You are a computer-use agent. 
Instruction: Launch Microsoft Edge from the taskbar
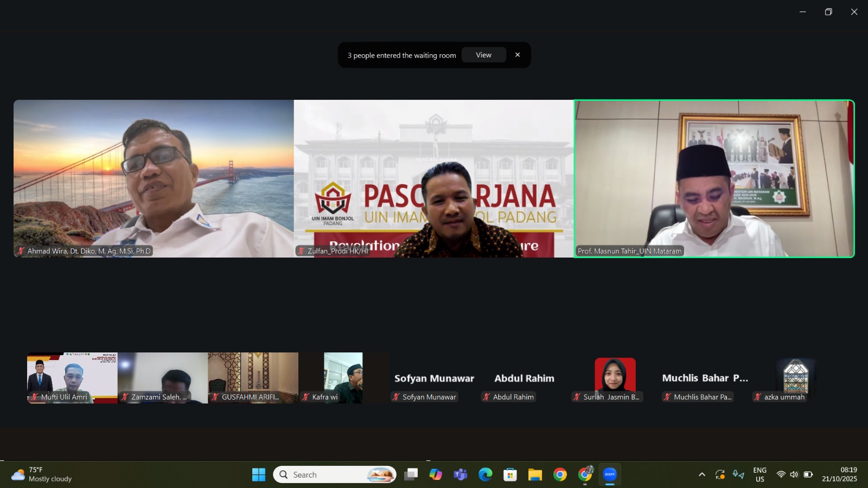pos(485,474)
